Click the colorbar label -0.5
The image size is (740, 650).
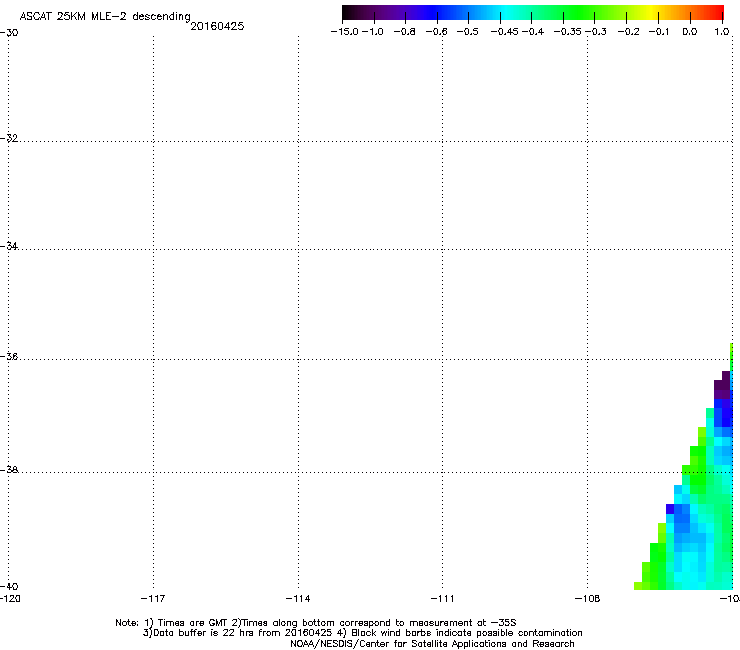(x=468, y=32)
